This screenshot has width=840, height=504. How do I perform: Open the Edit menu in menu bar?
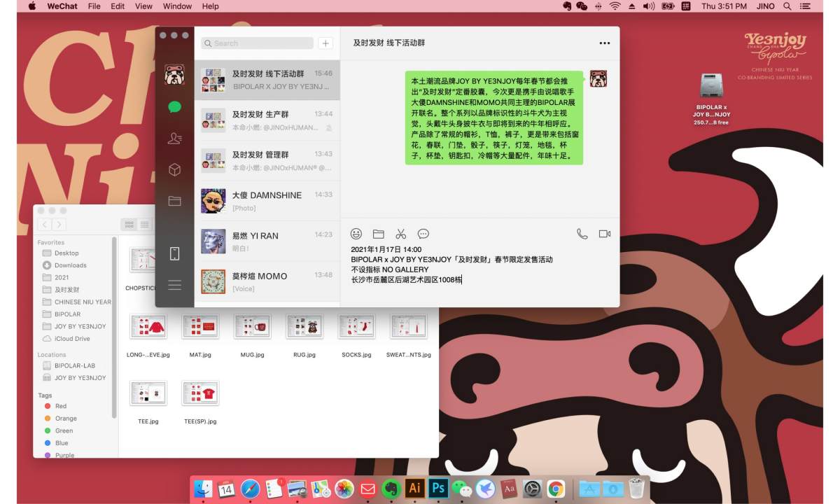(x=118, y=6)
